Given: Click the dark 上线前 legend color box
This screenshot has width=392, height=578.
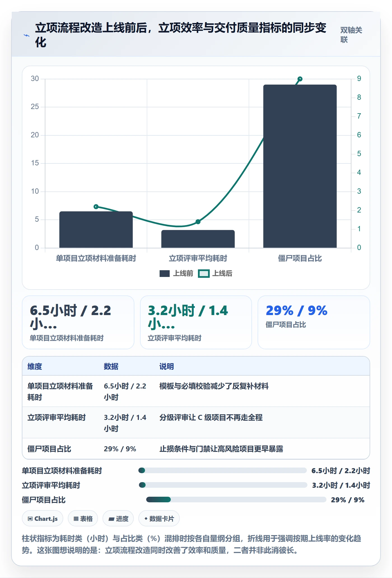Looking at the screenshot, I should [165, 274].
